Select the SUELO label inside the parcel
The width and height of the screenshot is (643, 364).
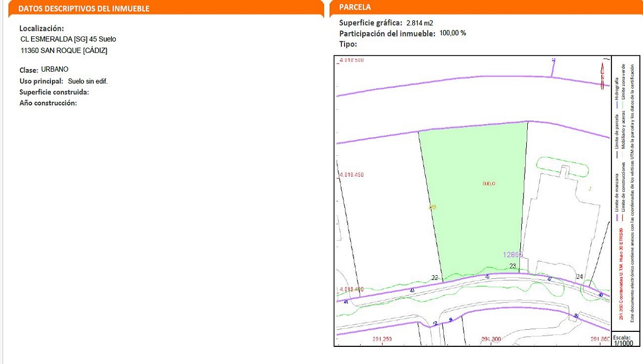(488, 183)
